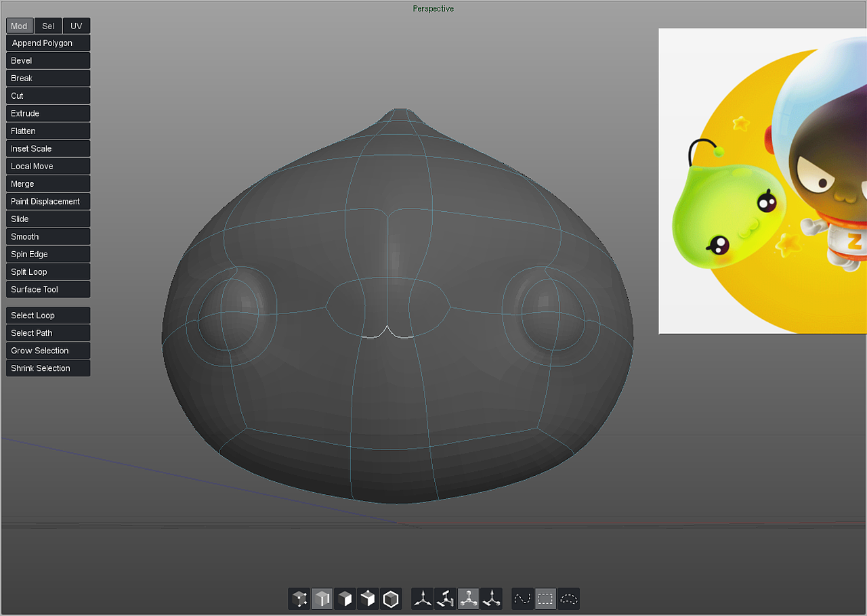Choose lasso ellipse selection icon
The width and height of the screenshot is (867, 616).
[569, 599]
